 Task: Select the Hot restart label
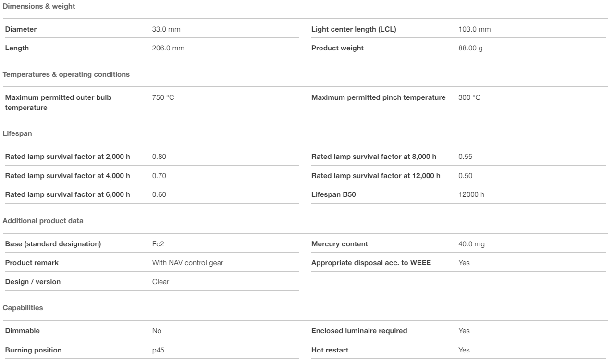point(330,350)
